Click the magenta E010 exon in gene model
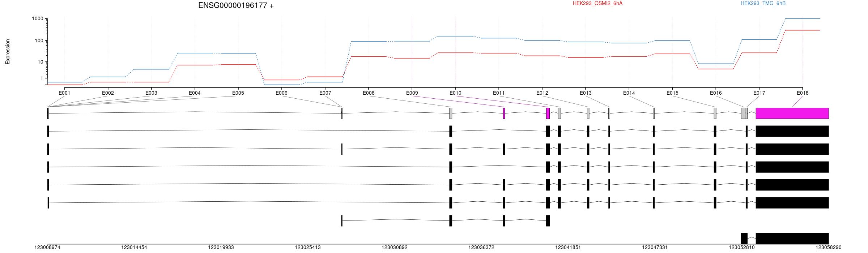This screenshot has width=868, height=253. tap(548, 113)
